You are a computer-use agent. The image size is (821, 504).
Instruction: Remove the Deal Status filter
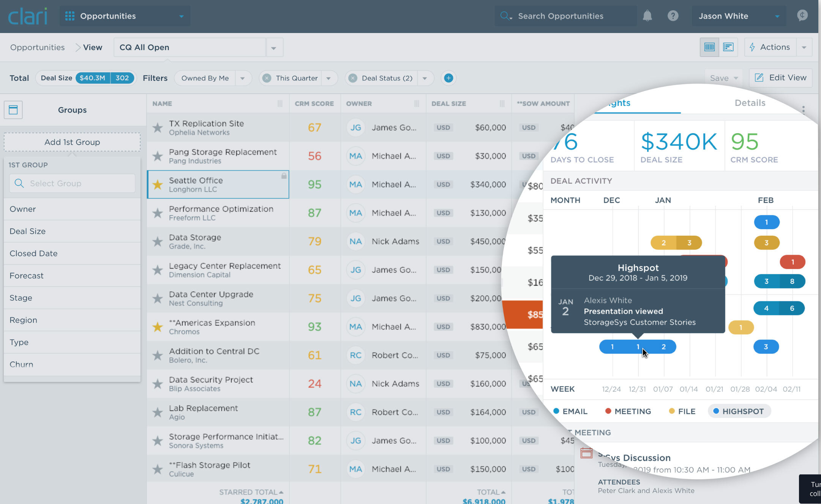353,78
